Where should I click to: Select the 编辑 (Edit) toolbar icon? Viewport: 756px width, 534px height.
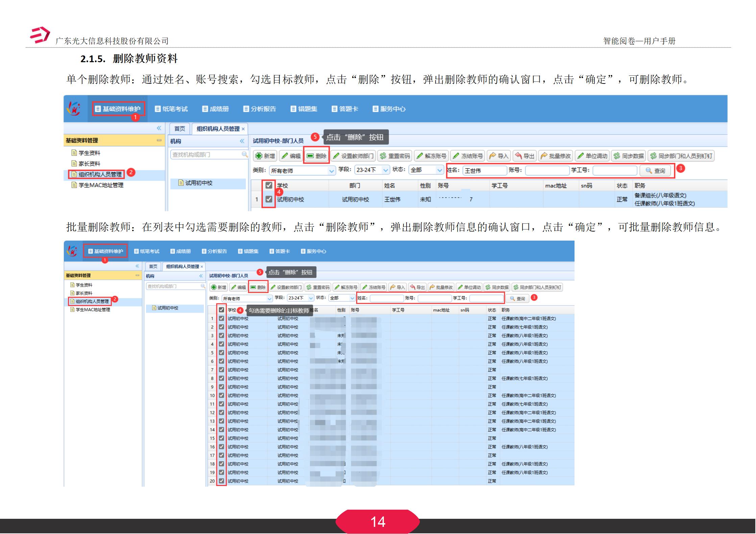point(292,156)
